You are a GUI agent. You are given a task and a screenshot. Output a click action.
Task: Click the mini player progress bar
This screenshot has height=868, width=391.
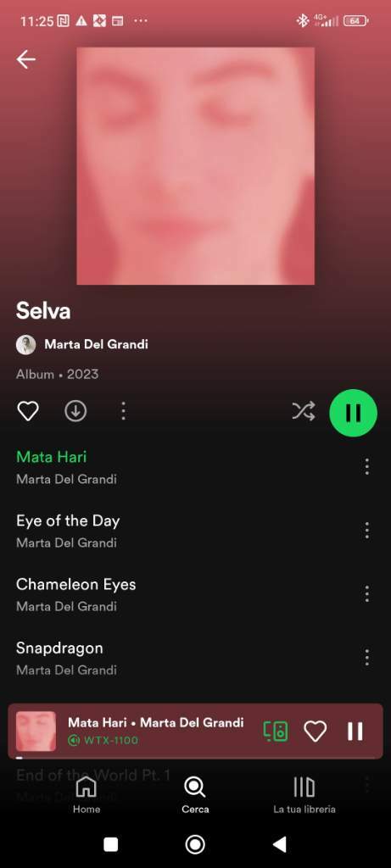click(195, 757)
